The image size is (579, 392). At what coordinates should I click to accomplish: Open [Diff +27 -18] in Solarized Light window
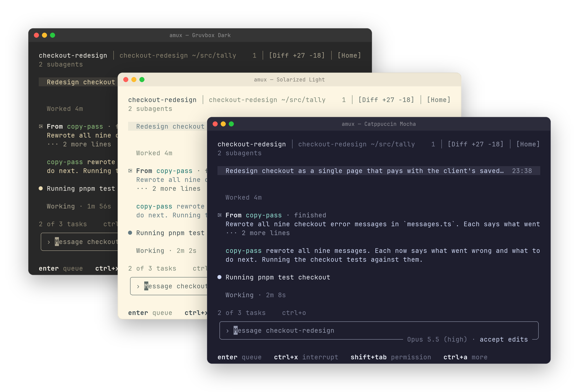[386, 100]
